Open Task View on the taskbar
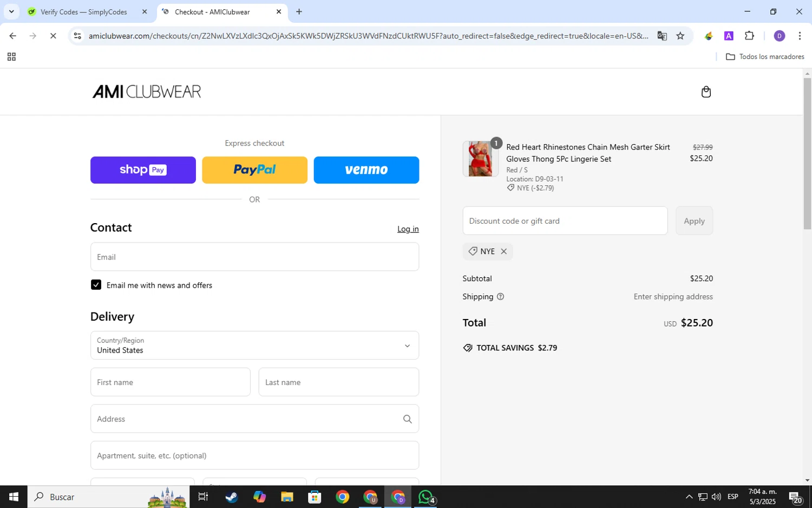 pos(204,497)
